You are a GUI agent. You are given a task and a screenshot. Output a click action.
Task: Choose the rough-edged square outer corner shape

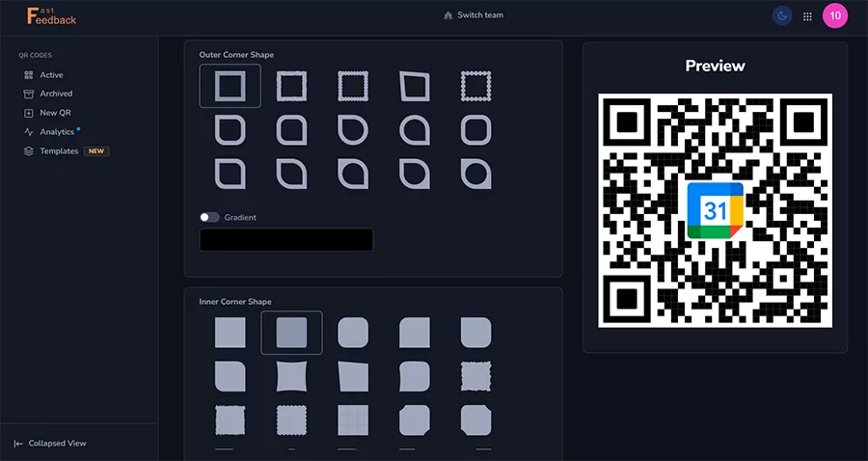[291, 86]
